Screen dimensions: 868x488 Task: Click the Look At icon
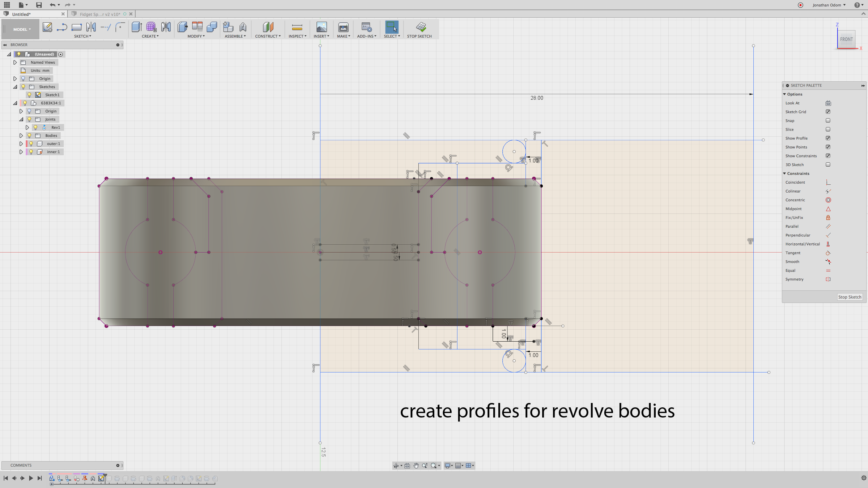coord(828,103)
